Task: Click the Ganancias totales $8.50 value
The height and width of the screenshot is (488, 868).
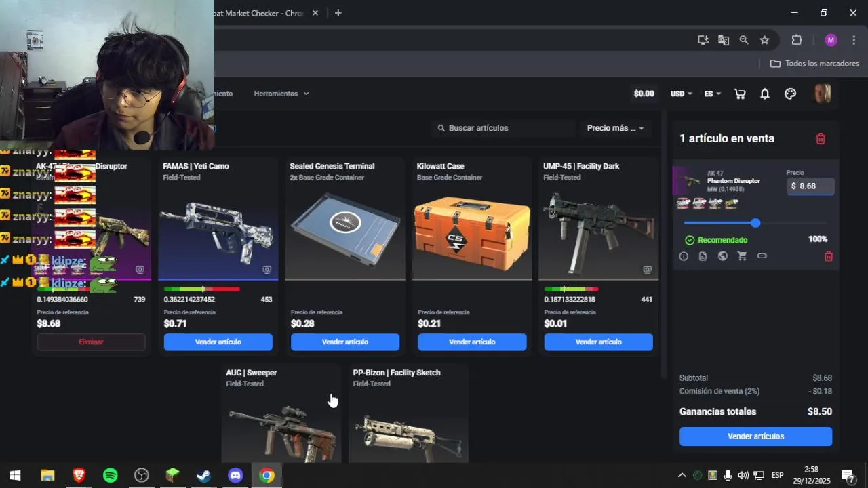Action: (819, 412)
